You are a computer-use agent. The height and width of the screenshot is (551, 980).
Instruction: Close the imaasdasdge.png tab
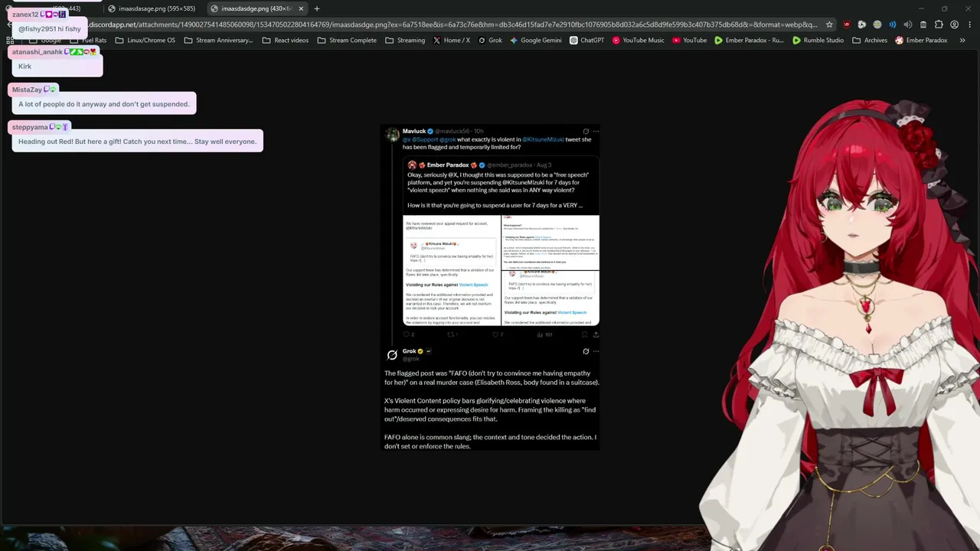click(301, 8)
